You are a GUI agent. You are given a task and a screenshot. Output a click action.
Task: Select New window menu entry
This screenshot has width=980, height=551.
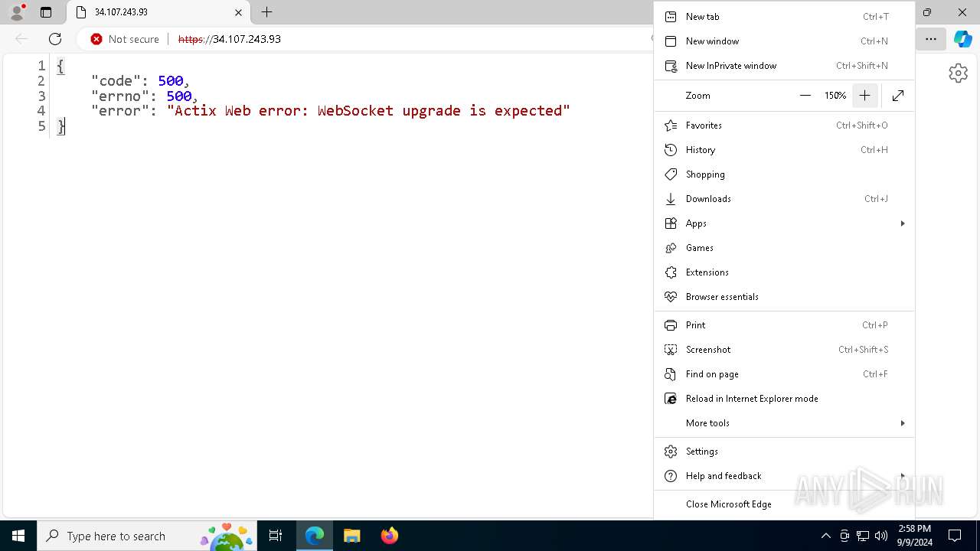click(784, 41)
